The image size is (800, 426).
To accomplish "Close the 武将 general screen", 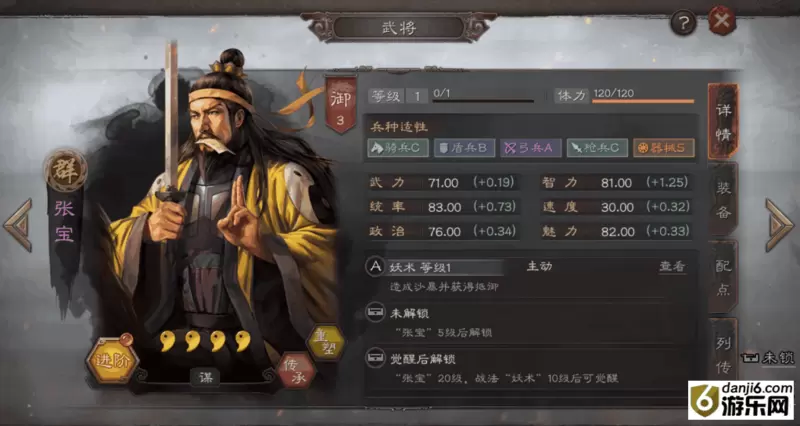I will tap(722, 21).
